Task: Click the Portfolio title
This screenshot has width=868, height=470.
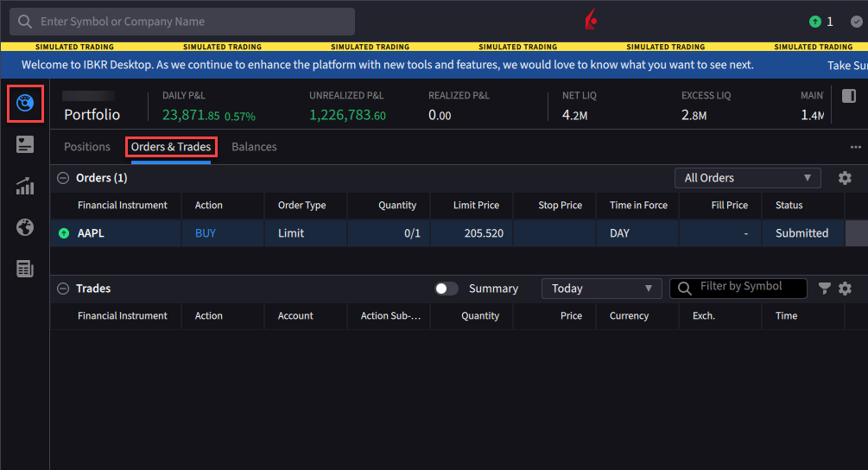Action: click(x=92, y=115)
